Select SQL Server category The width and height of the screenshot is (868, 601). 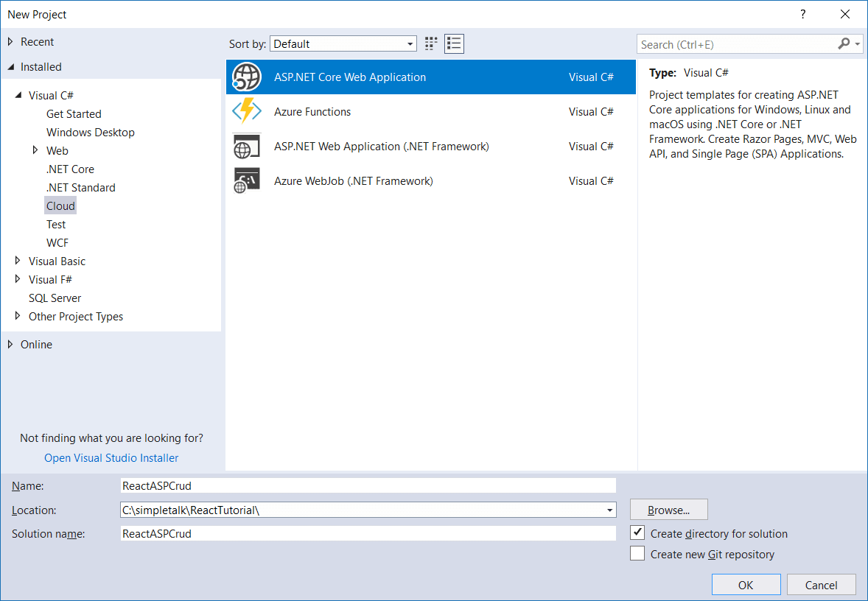(x=55, y=298)
